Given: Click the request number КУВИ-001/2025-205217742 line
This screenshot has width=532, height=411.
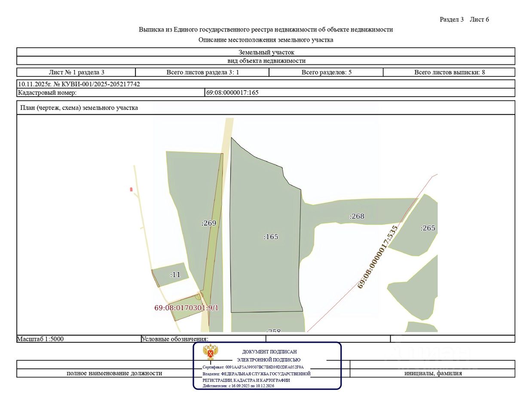Looking at the screenshot, I should (79, 84).
